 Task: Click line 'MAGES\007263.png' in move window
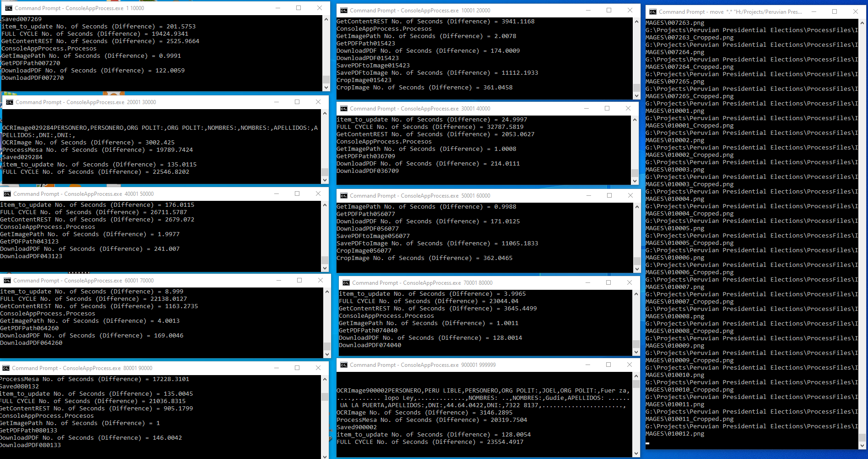[x=675, y=23]
